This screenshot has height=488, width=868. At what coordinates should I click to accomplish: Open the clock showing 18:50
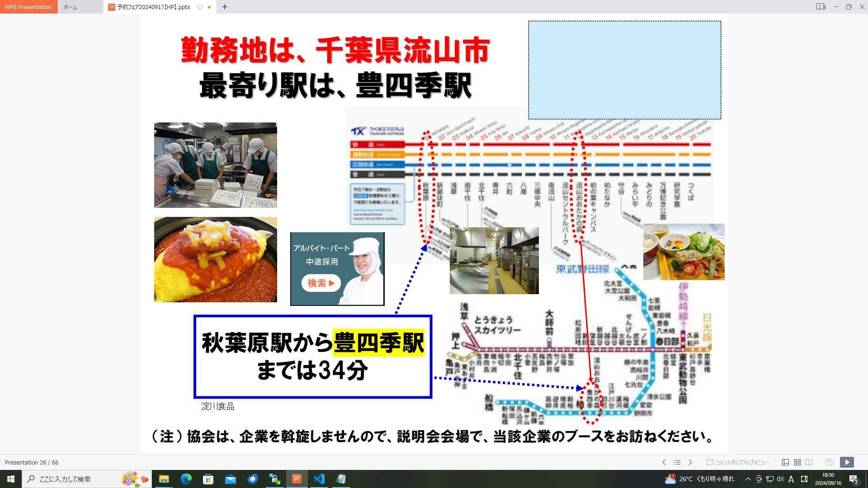click(x=828, y=479)
